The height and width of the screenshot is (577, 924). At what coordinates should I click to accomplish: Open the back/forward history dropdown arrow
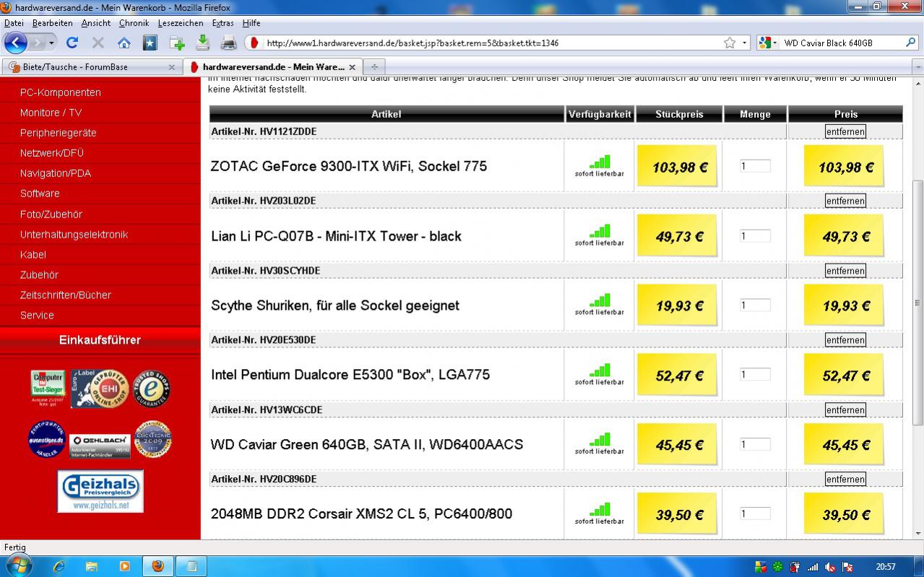51,43
